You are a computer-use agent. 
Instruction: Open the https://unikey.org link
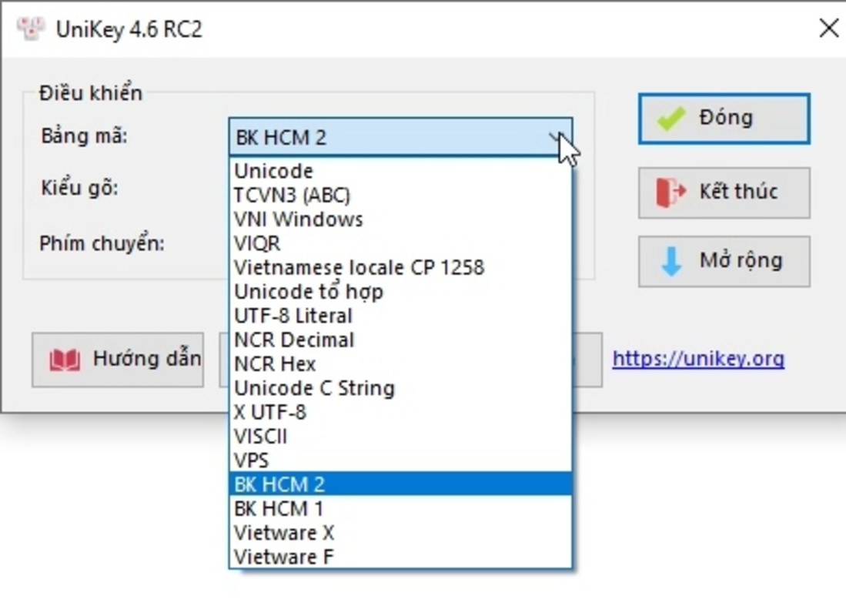[698, 359]
